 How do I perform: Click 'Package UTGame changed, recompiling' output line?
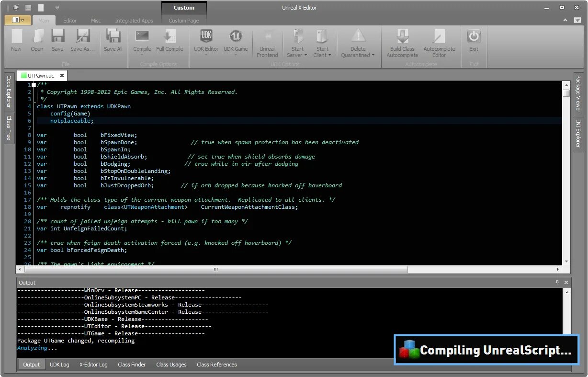[76, 341]
